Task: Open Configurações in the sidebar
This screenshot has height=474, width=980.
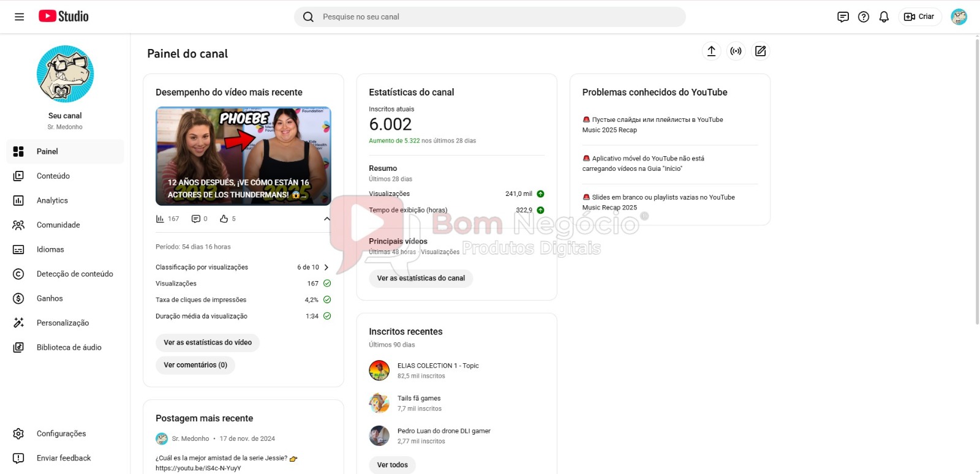Action: click(61, 434)
